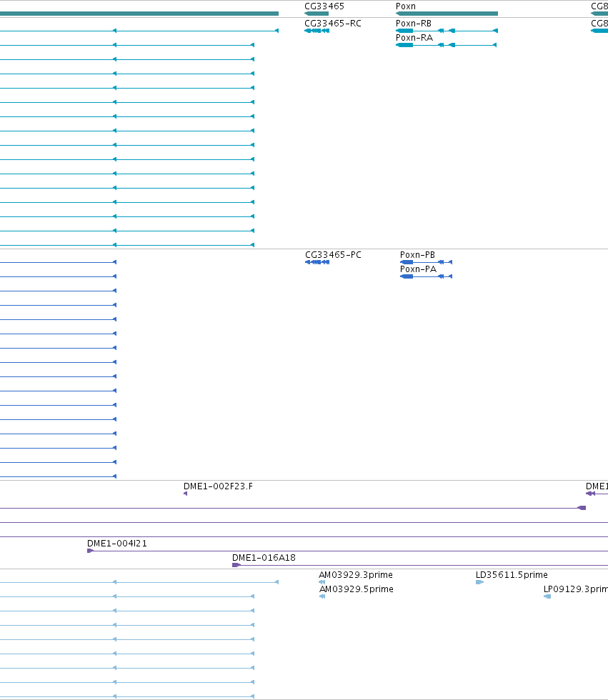The image size is (608, 700).
Task: Select the Poxn gene span bar
Action: click(447, 14)
